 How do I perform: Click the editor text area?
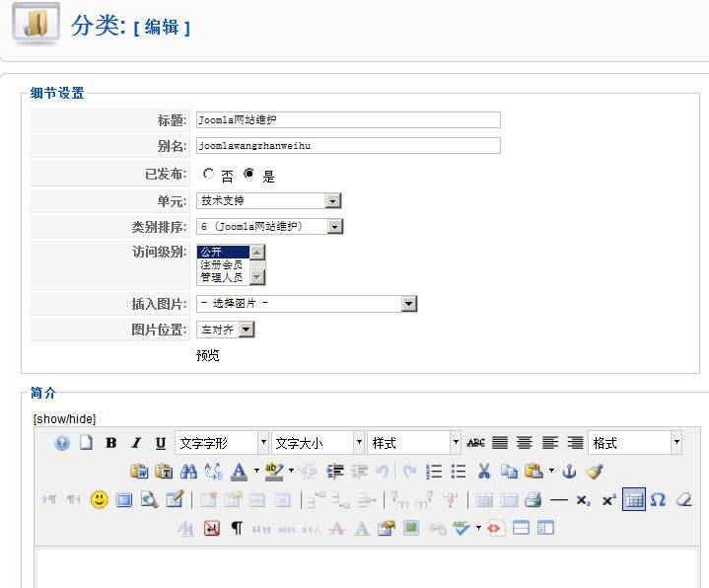pos(367,568)
